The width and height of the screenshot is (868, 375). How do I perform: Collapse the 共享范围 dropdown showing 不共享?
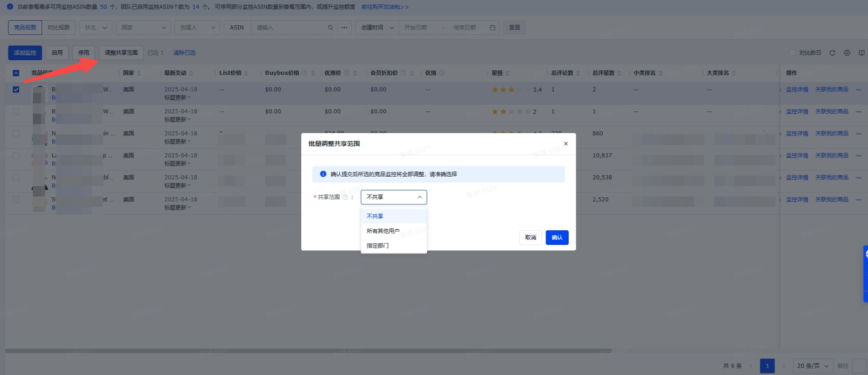(x=394, y=197)
